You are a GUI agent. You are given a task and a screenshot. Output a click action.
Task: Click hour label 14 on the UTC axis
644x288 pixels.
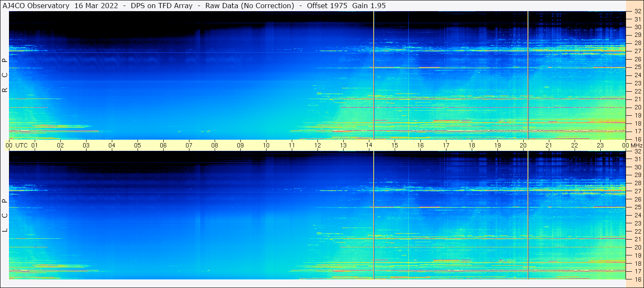pos(369,145)
